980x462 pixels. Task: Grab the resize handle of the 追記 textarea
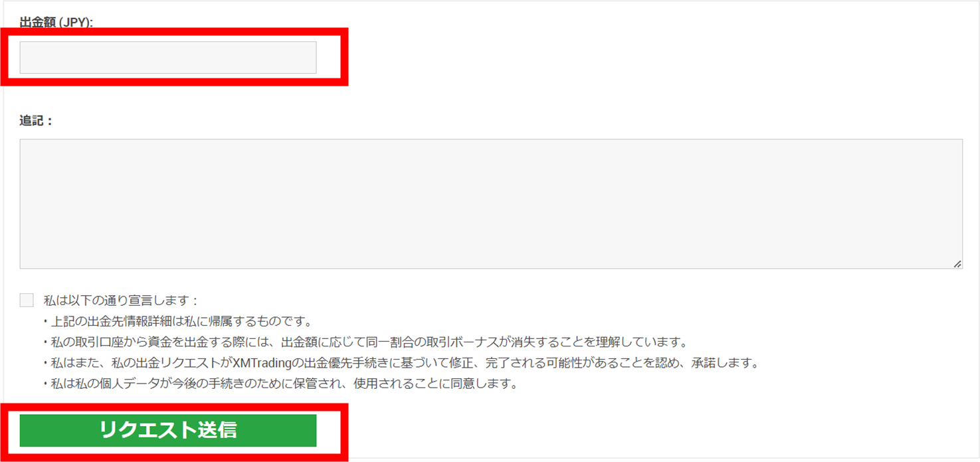(x=957, y=264)
